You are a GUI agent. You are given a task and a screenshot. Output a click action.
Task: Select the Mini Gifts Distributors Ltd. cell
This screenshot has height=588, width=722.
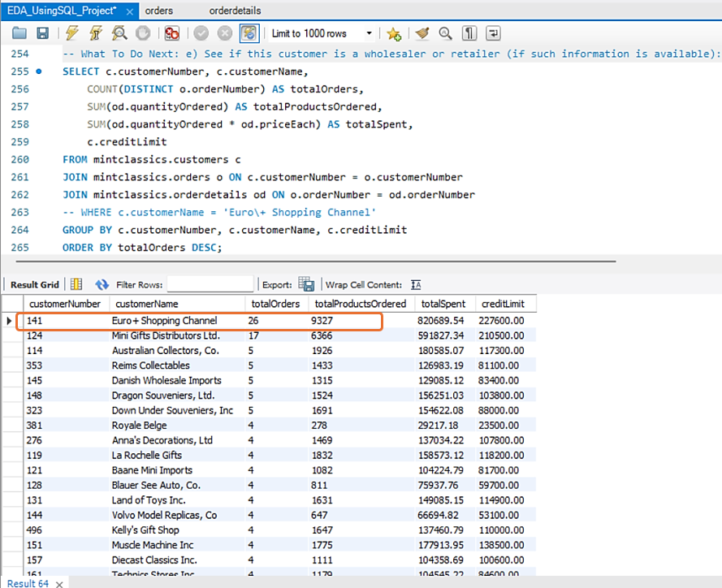tap(177, 335)
